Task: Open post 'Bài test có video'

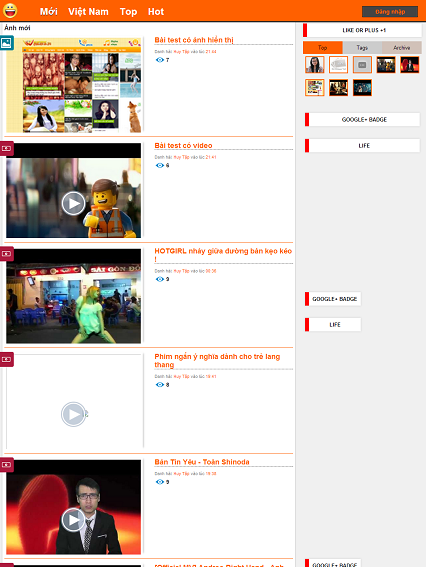Action: point(183,145)
